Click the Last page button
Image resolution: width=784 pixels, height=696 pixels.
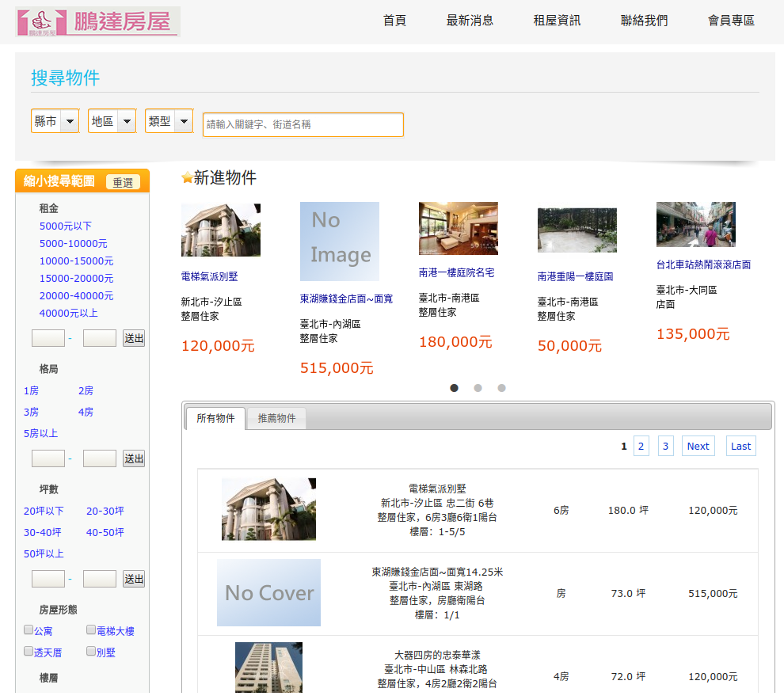740,446
